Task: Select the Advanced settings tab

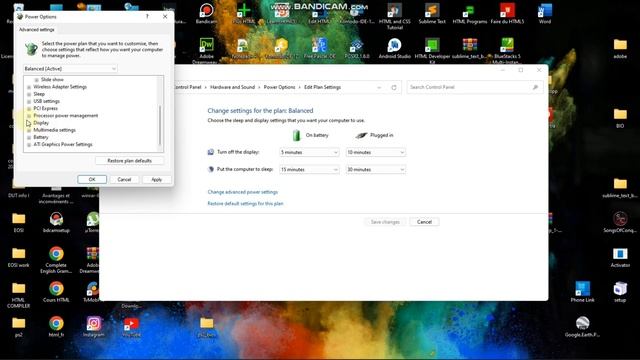Action: point(36,30)
